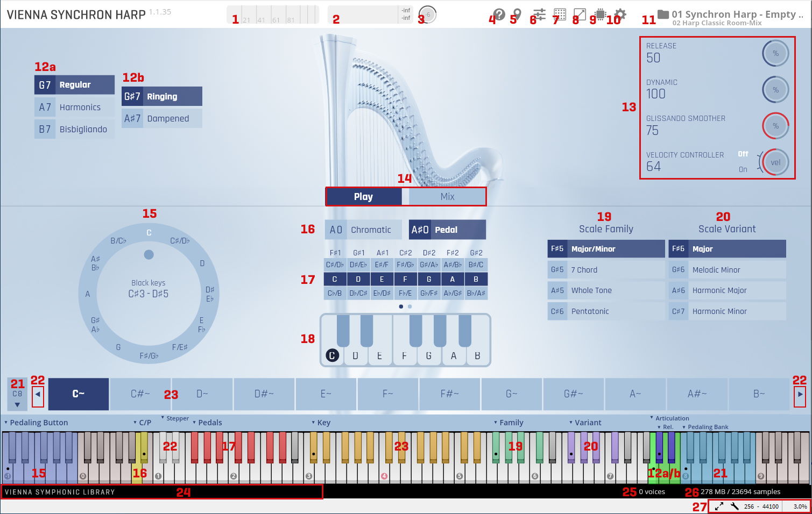The image size is (812, 514).
Task: Click the fullscreen arrows icon in status bar
Action: pyautogui.click(x=719, y=506)
